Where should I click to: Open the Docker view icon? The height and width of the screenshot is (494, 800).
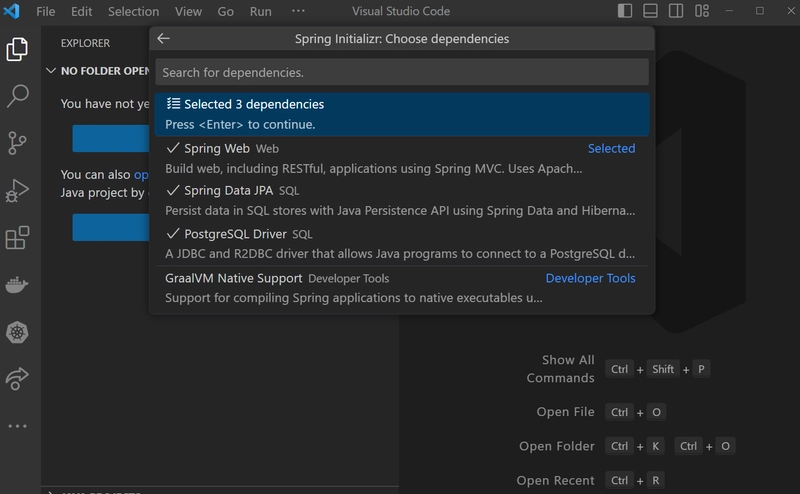click(17, 284)
